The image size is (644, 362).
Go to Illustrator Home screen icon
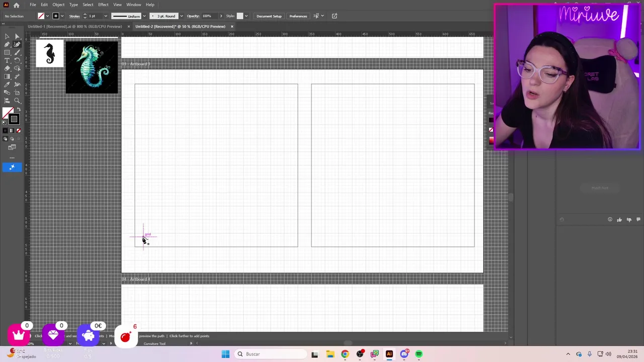16,5
